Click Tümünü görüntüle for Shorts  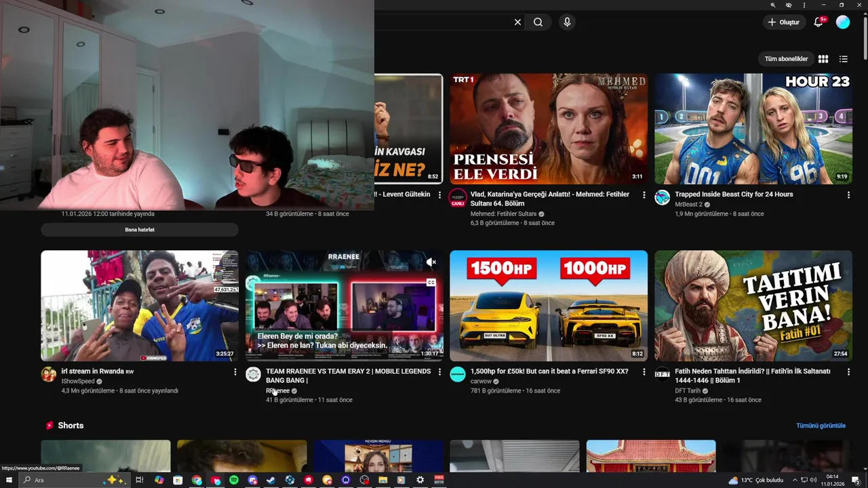click(821, 426)
